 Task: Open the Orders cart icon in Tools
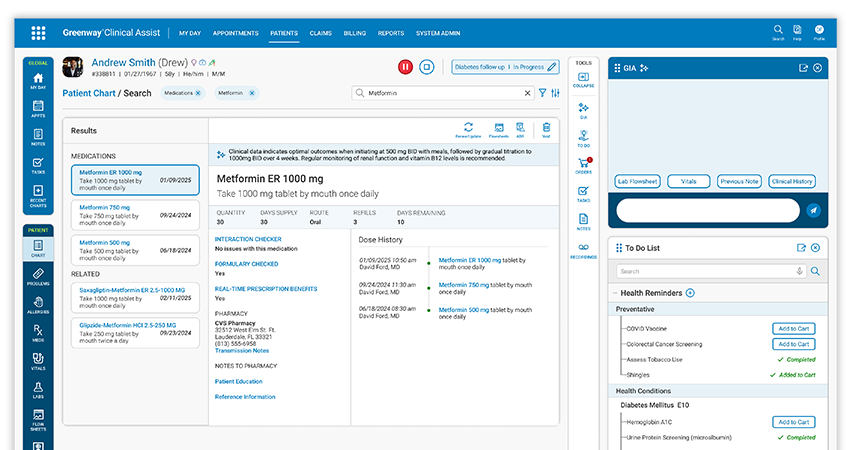coord(583,165)
